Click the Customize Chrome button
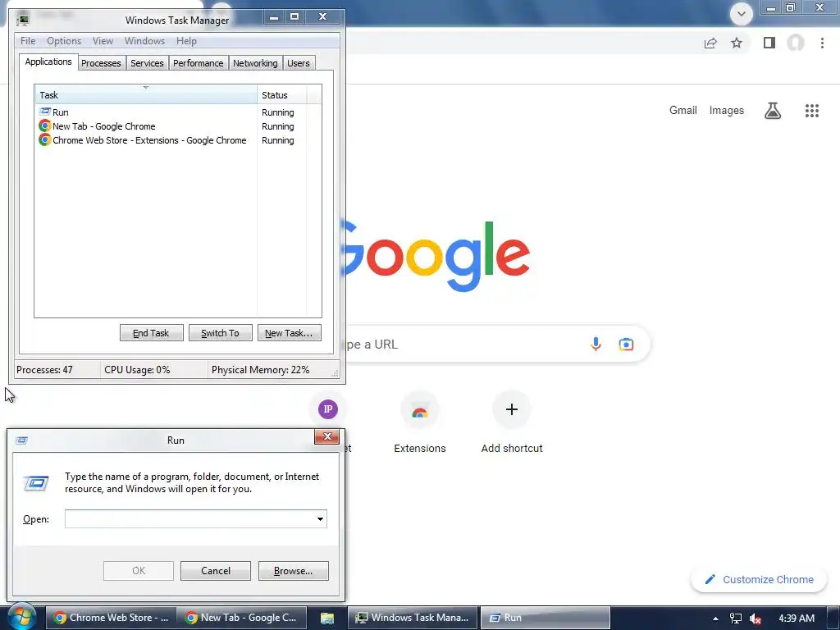 759,580
